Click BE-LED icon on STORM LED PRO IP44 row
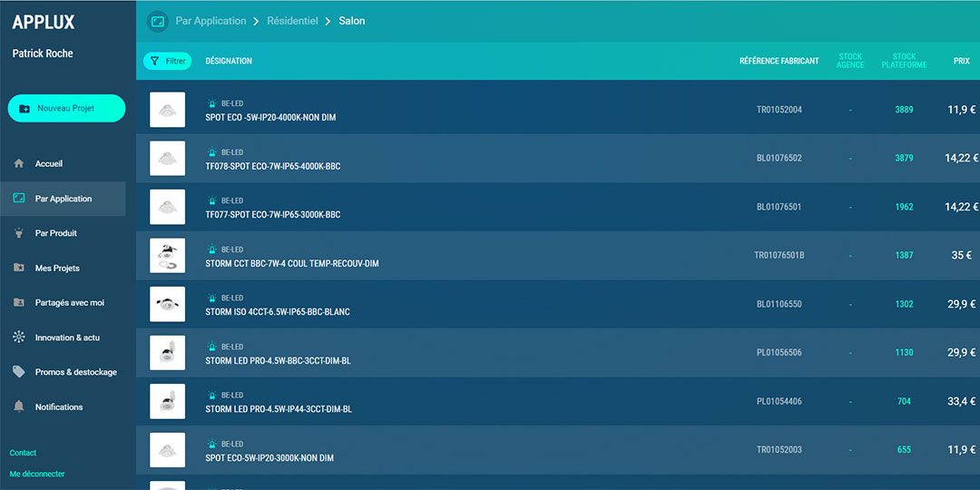This screenshot has height=490, width=980. (x=211, y=396)
